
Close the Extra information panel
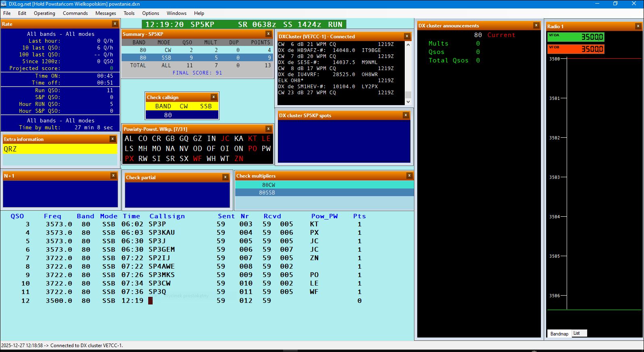pos(112,139)
